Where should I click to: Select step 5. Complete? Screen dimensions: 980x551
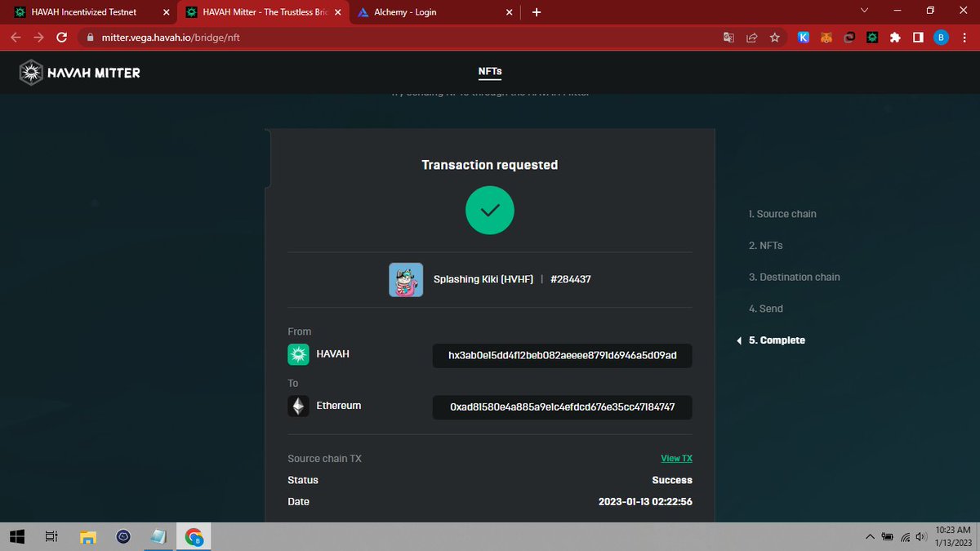[777, 340]
